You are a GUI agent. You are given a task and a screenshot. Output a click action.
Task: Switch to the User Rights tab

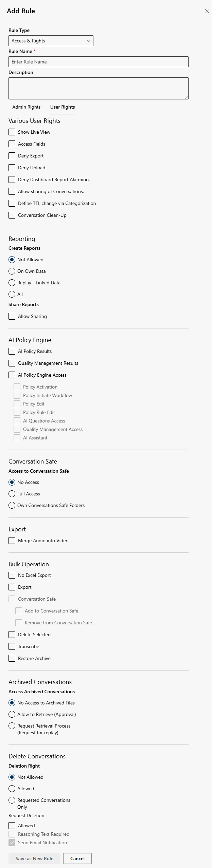coord(62,107)
